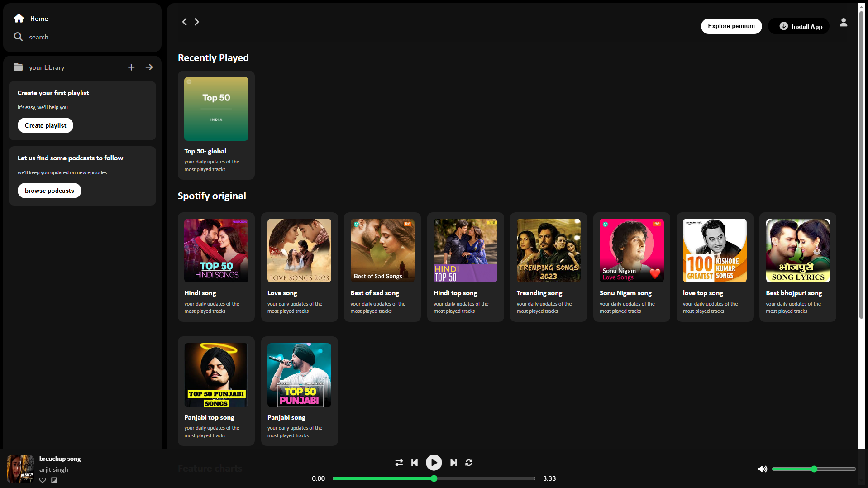Open the Top 50 Punjabi singer cover
Viewport: 868px width, 488px height.
(x=299, y=375)
